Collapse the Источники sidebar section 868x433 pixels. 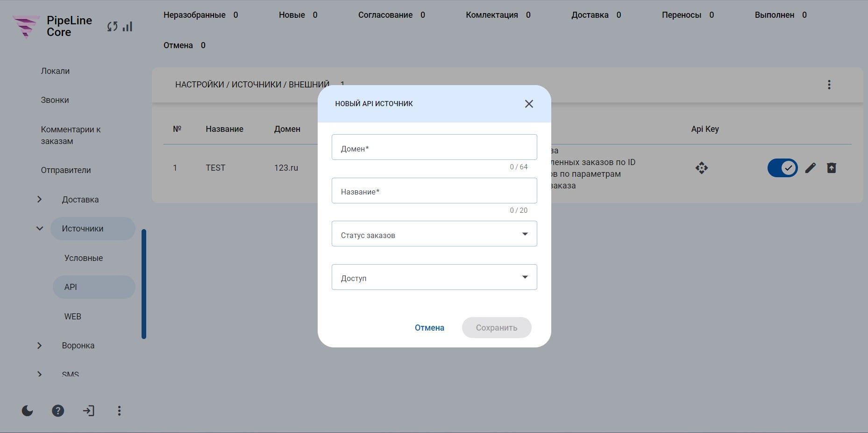coord(40,229)
